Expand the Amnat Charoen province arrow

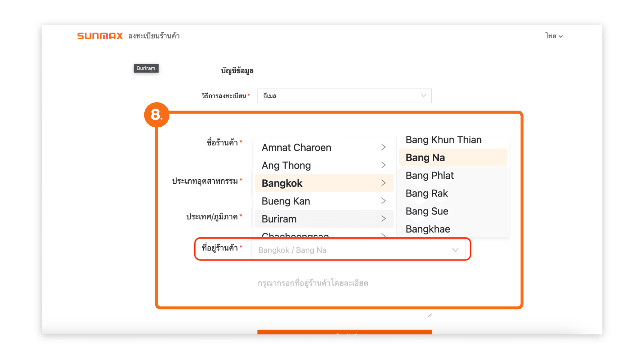(383, 147)
